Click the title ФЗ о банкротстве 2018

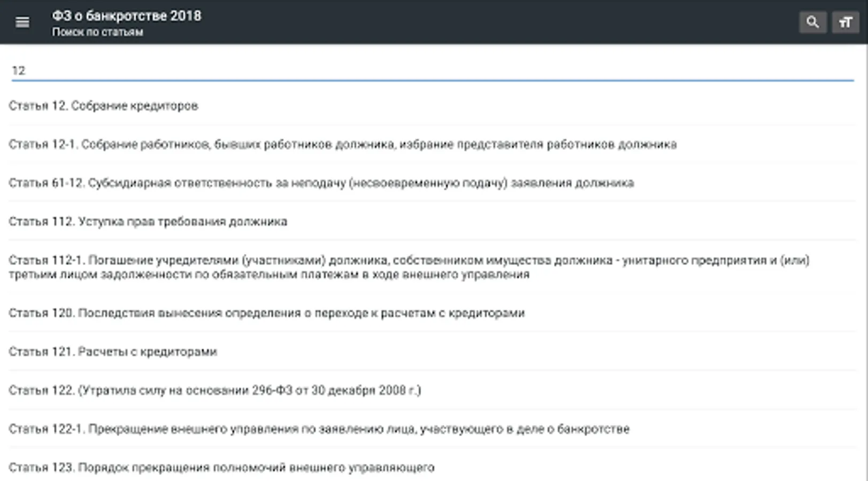127,16
